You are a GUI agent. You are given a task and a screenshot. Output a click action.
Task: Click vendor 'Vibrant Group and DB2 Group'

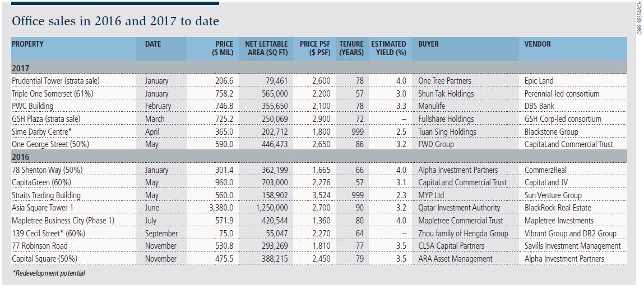click(x=571, y=234)
